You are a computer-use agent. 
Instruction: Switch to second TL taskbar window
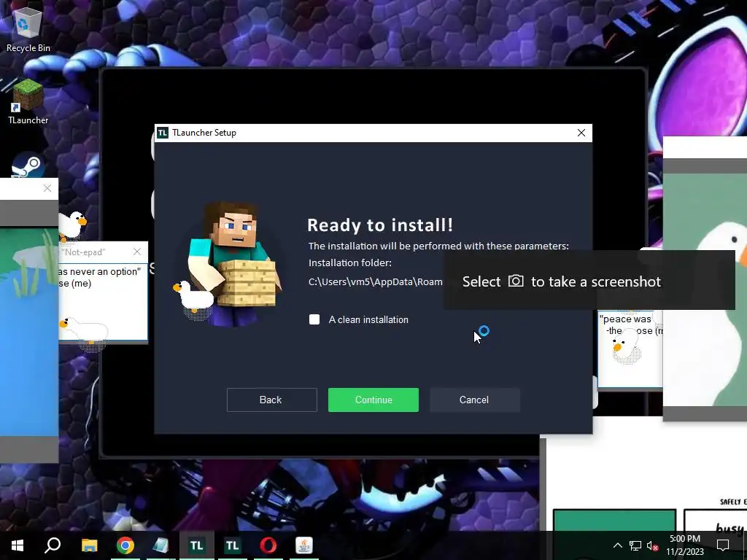coord(232,545)
